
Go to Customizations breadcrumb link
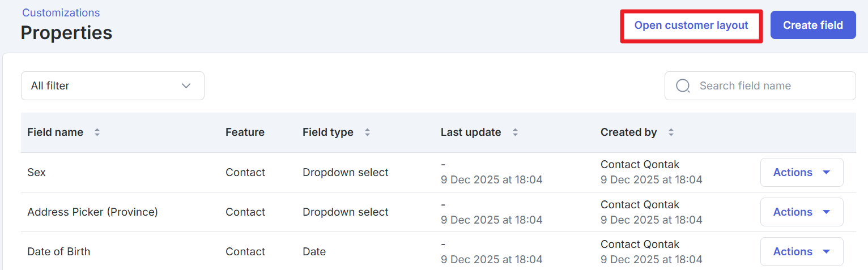pyautogui.click(x=61, y=12)
